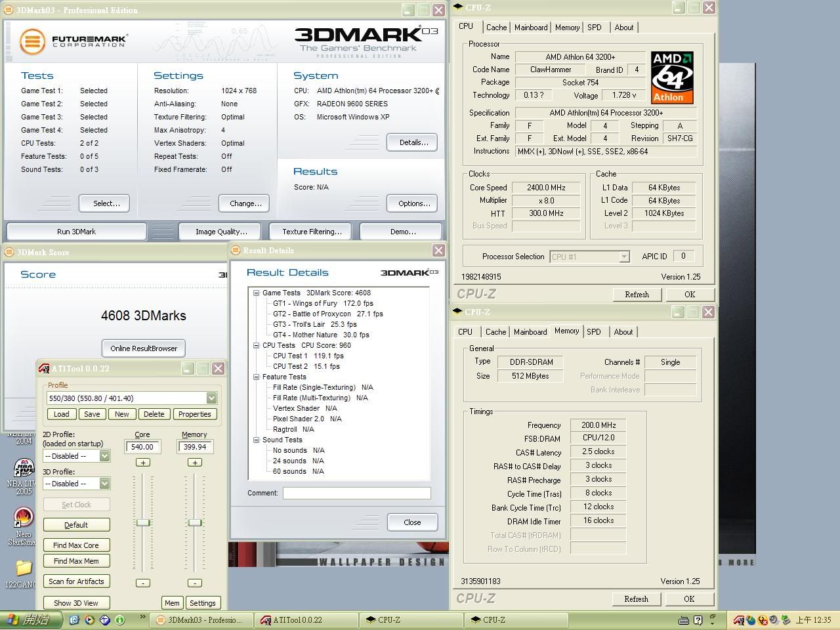
Task: Collapse the Game Tests section in Result Details
Action: (255, 293)
